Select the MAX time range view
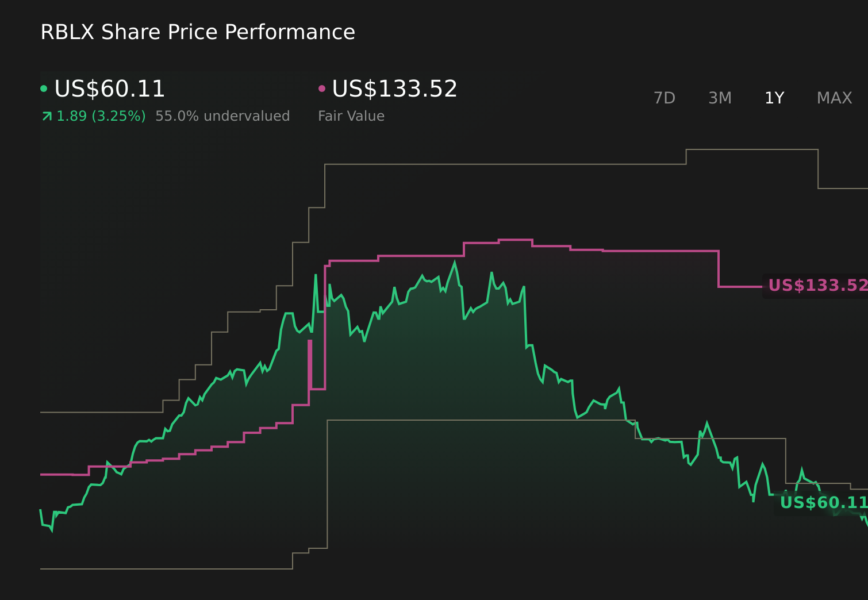Viewport: 868px width, 600px height. point(834,98)
